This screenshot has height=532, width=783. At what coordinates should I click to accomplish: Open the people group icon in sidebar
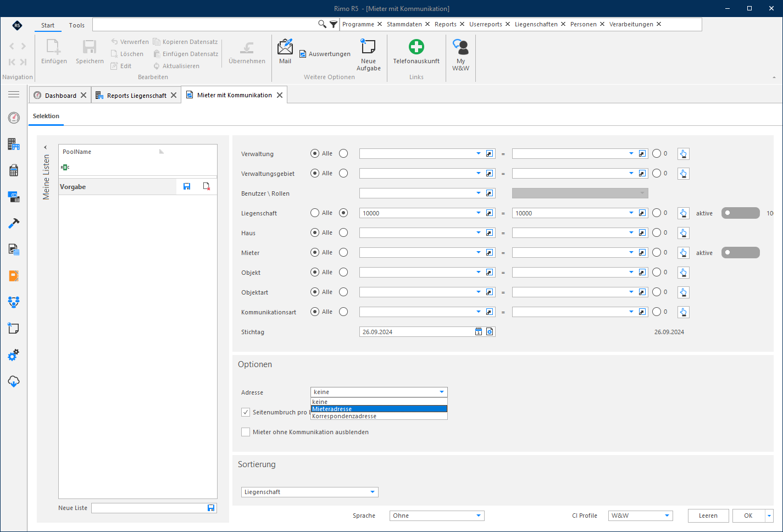click(x=14, y=302)
